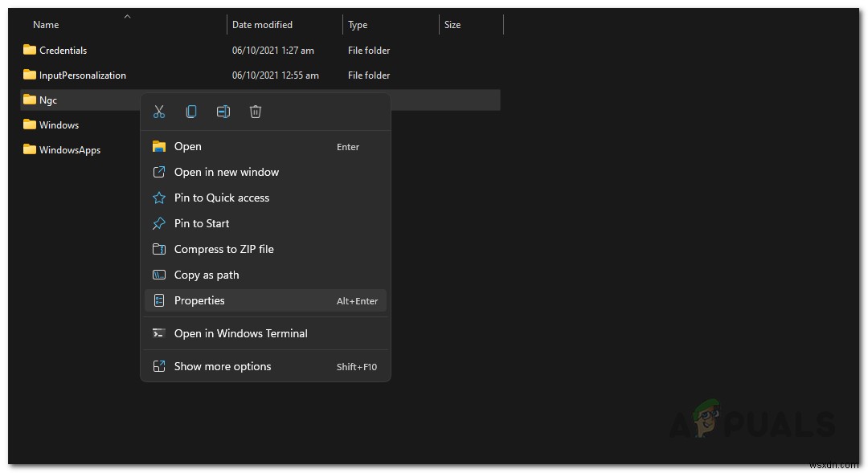Viewport: 868px width, 473px height.
Task: Select the Credentials folder name
Action: click(x=63, y=51)
